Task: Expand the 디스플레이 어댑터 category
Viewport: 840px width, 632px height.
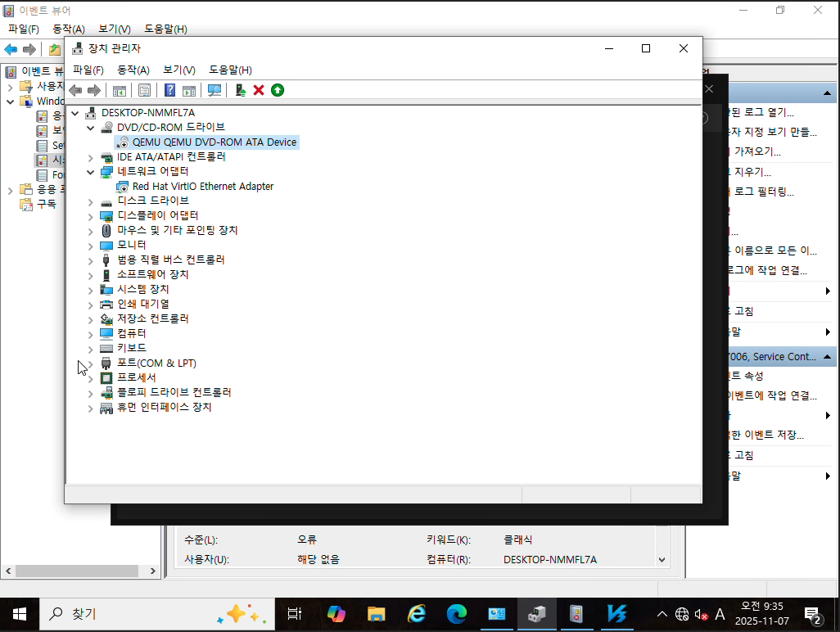Action: 91,216
